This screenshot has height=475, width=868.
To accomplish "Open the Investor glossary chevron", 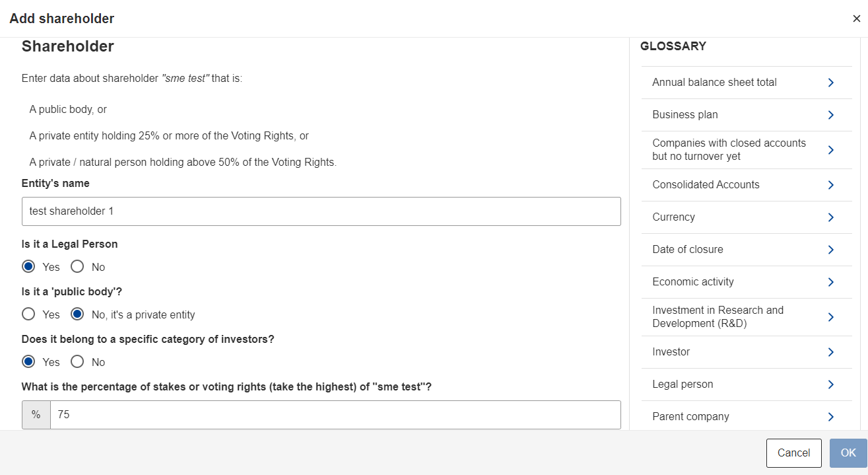I will pos(830,352).
